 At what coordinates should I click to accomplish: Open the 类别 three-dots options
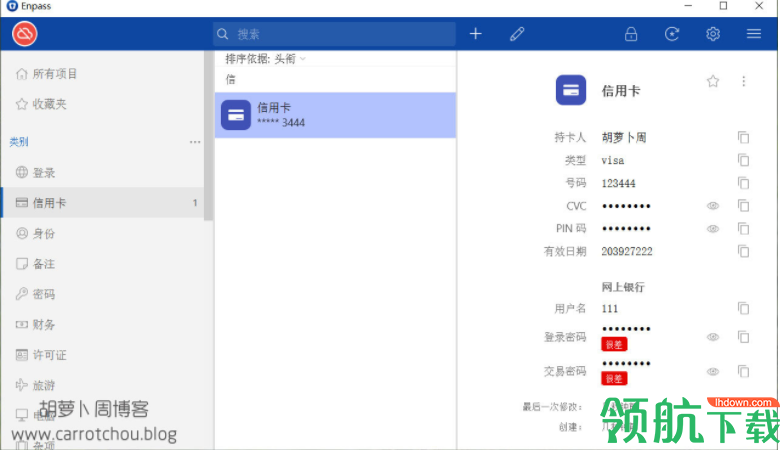pos(195,142)
